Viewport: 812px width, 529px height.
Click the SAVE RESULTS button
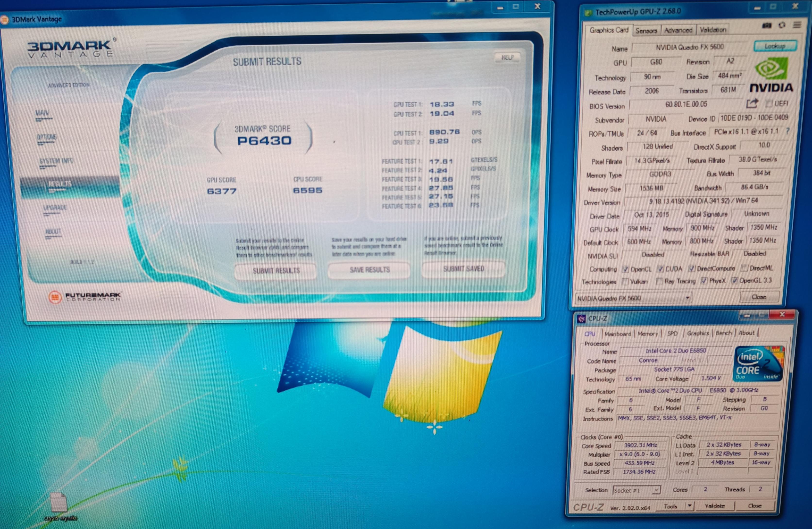click(369, 270)
